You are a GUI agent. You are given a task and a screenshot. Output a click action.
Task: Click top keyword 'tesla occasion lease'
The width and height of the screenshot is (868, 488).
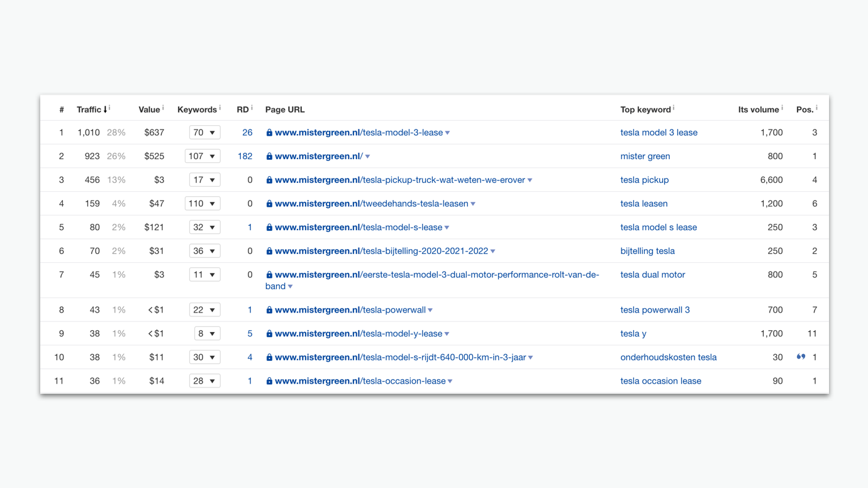pyautogui.click(x=660, y=381)
